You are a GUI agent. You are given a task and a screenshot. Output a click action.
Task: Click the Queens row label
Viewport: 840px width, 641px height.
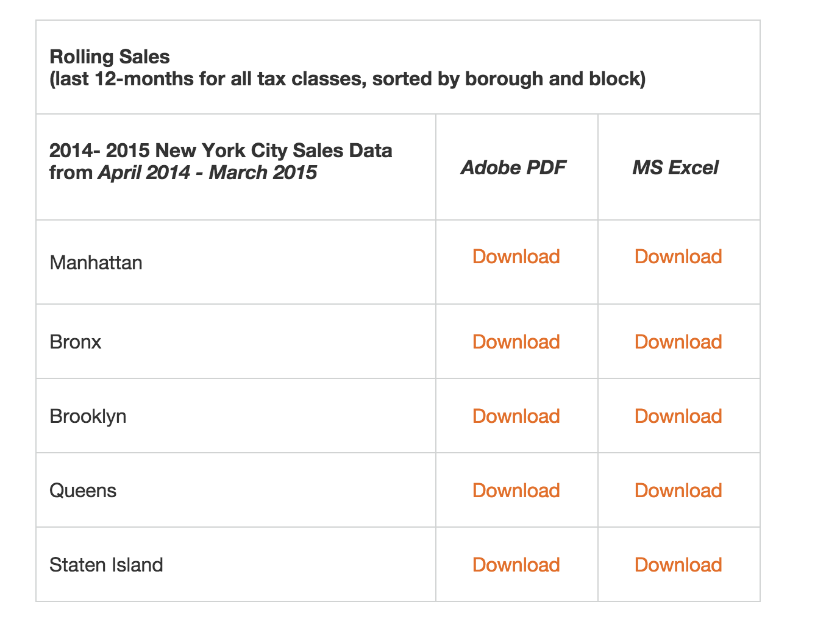(x=82, y=490)
